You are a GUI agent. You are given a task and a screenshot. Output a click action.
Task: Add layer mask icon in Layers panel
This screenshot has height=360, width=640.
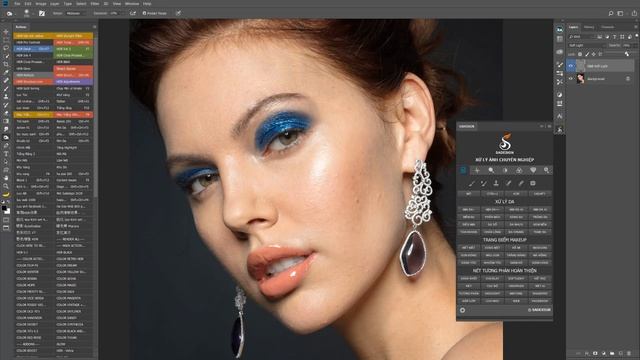tap(595, 353)
